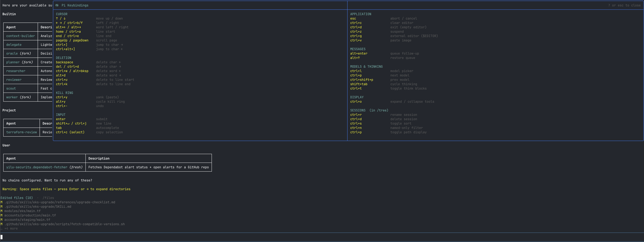Click the KILL RING section heading
Screen dimensions: 644x242
(65, 93)
